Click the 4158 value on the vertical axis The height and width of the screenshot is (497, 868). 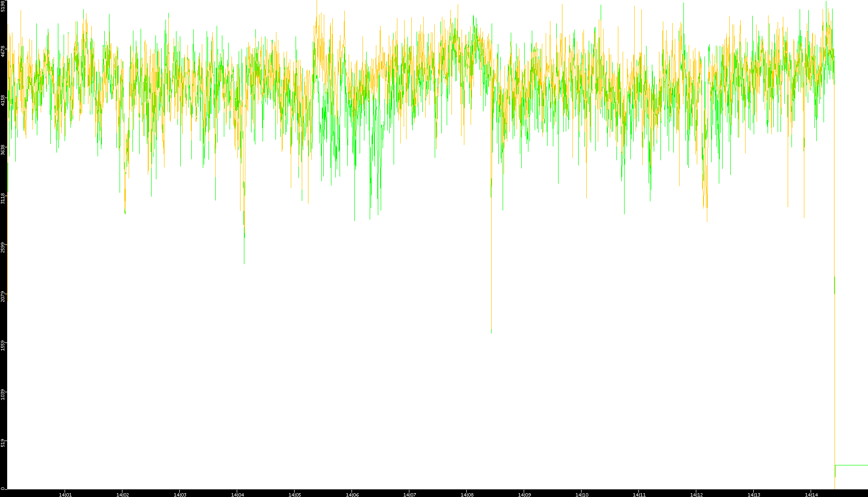click(3, 100)
